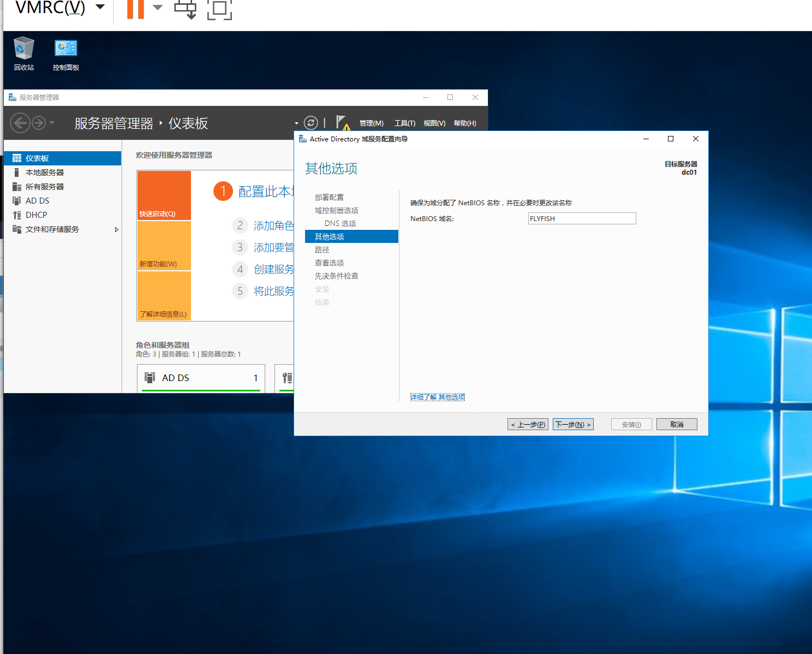The width and height of the screenshot is (812, 654).
Task: Select AD DS in the sidebar
Action: pos(62,201)
